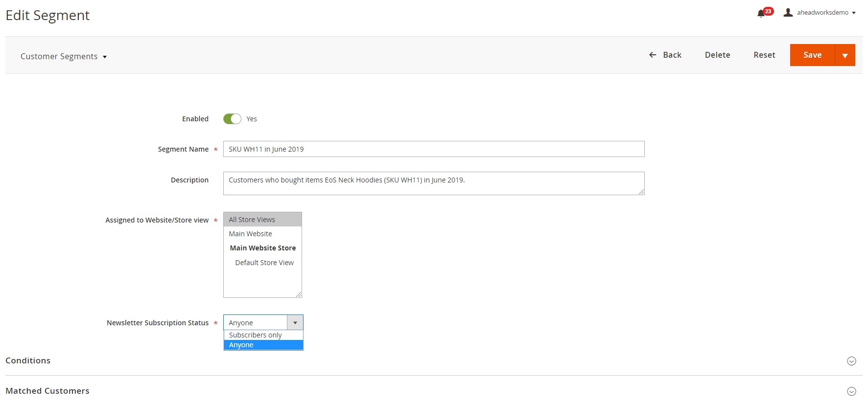Click the notifications bell icon
Image resolution: width=868 pixels, height=404 pixels.
click(x=761, y=13)
